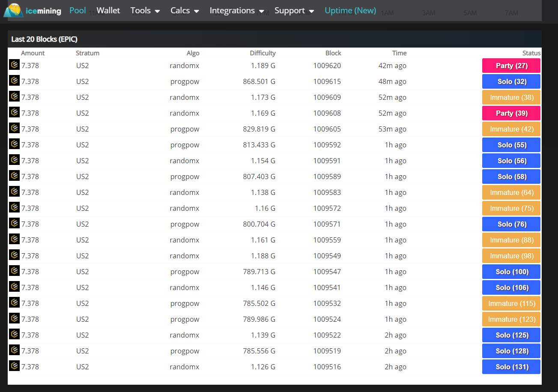Click the Immature (88) status badge

click(511, 240)
